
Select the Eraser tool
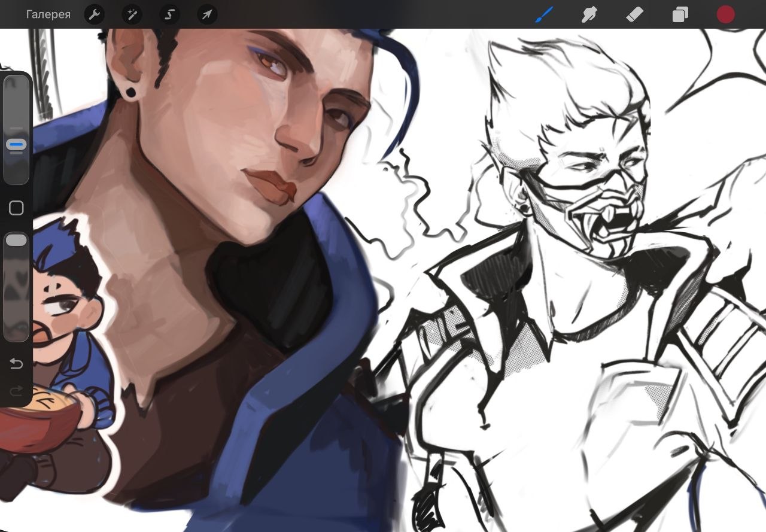pyautogui.click(x=634, y=14)
